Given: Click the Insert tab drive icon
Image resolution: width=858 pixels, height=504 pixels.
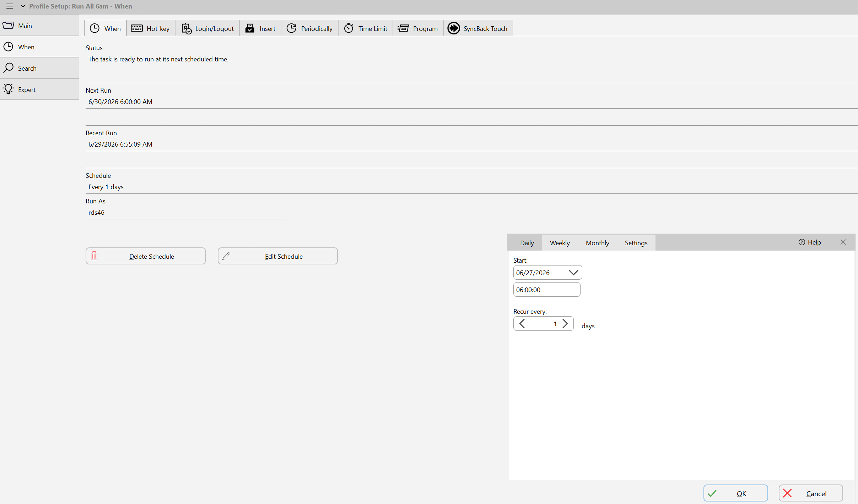Looking at the screenshot, I should click(x=250, y=28).
